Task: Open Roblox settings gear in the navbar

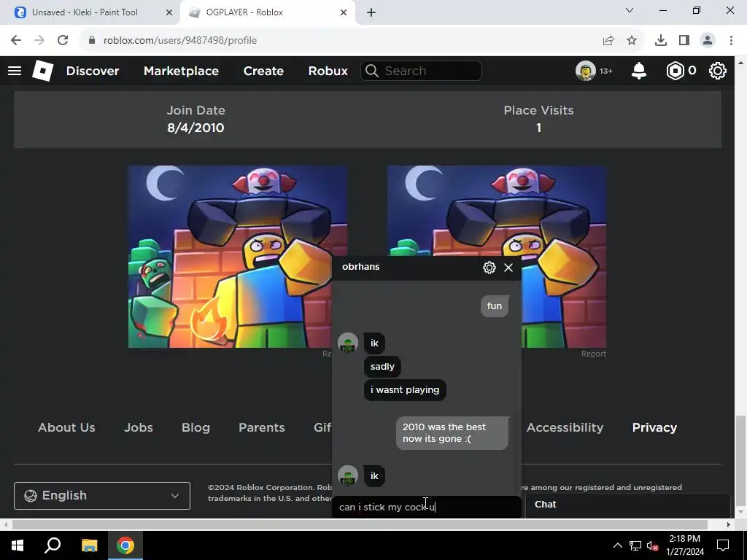Action: (718, 71)
